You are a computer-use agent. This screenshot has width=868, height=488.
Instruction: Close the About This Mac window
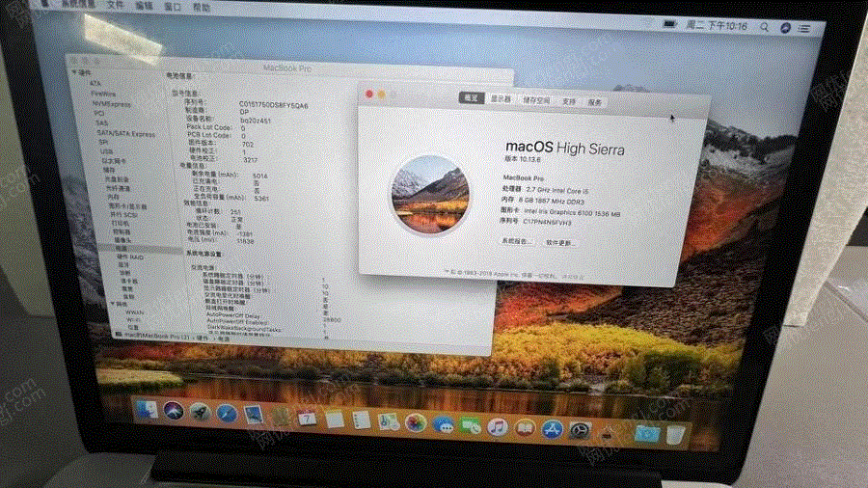point(369,95)
